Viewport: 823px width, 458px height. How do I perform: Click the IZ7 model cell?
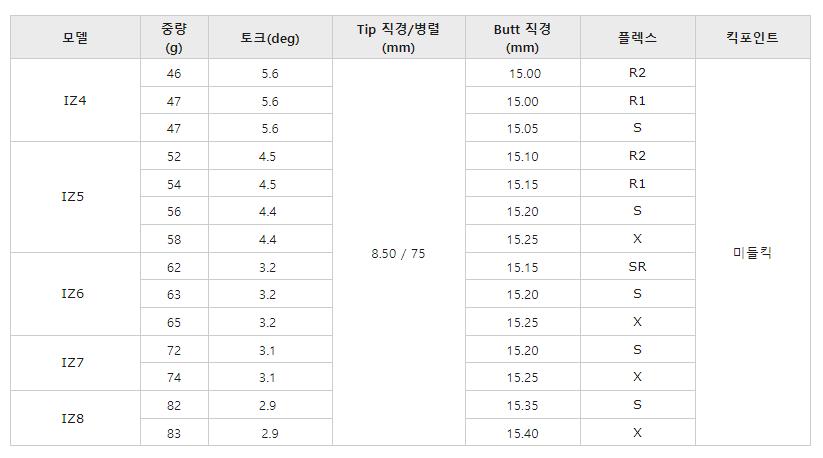75,363
